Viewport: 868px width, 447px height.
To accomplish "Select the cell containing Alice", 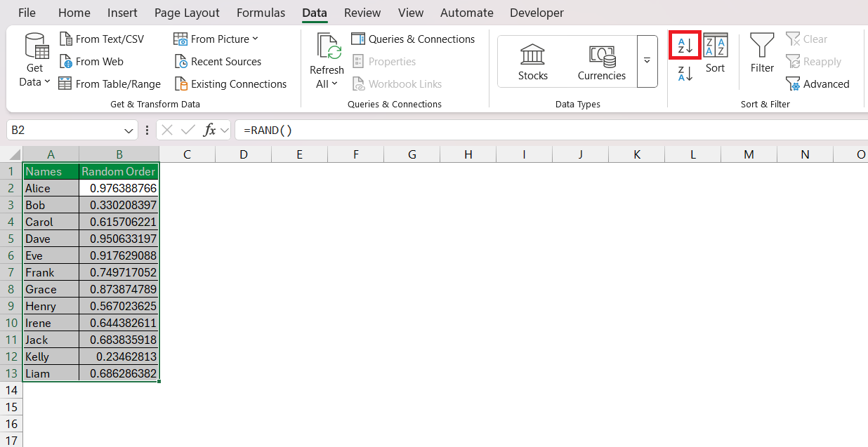I will [x=51, y=188].
